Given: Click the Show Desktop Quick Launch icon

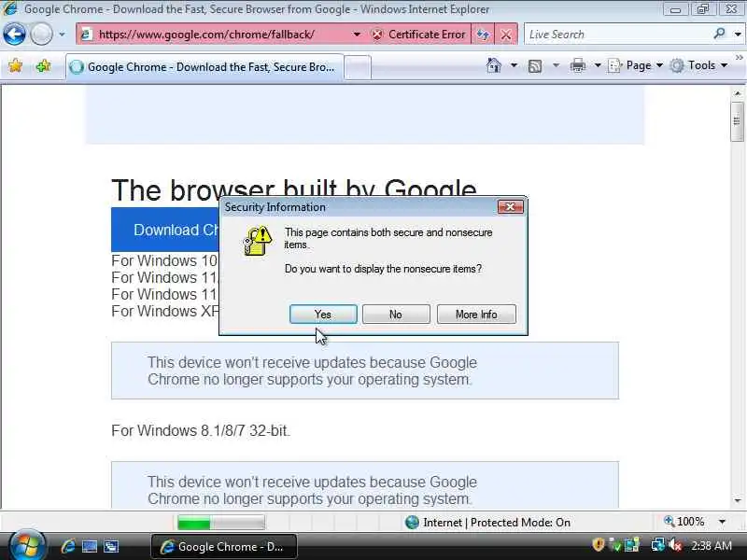Looking at the screenshot, I should pyautogui.click(x=90, y=546).
